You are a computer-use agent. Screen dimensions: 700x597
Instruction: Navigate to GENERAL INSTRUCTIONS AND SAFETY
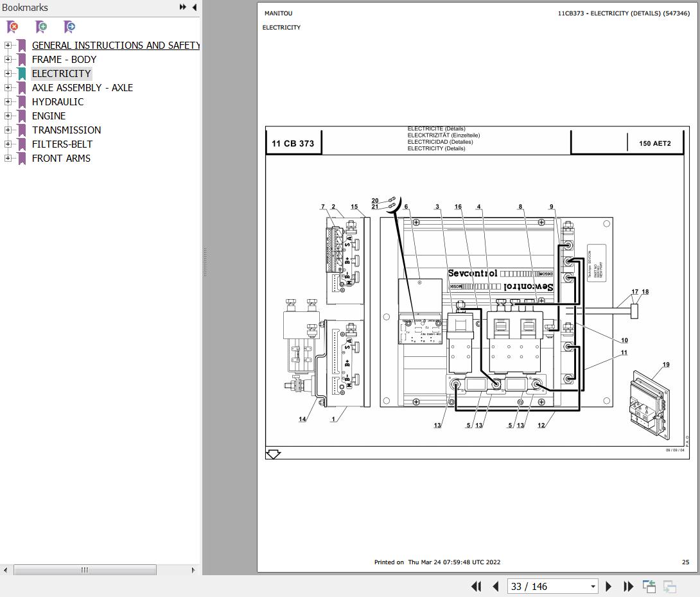[116, 45]
